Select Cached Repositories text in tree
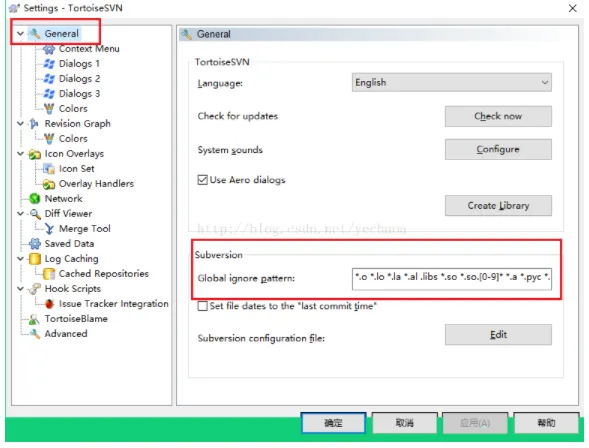Screen dimensions: 589x448 point(104,274)
